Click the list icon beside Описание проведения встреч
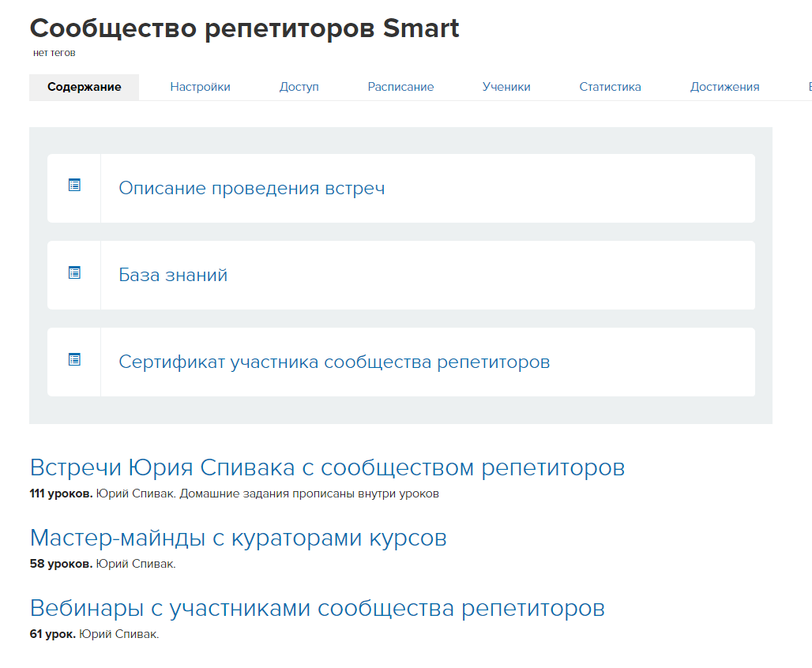This screenshot has height=668, width=812. point(74,185)
